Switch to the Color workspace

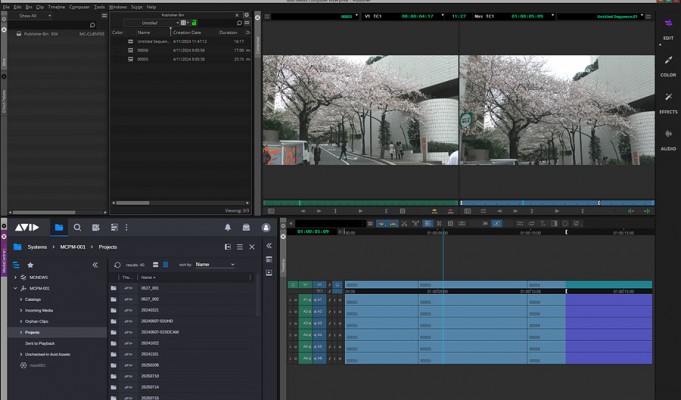pyautogui.click(x=668, y=62)
